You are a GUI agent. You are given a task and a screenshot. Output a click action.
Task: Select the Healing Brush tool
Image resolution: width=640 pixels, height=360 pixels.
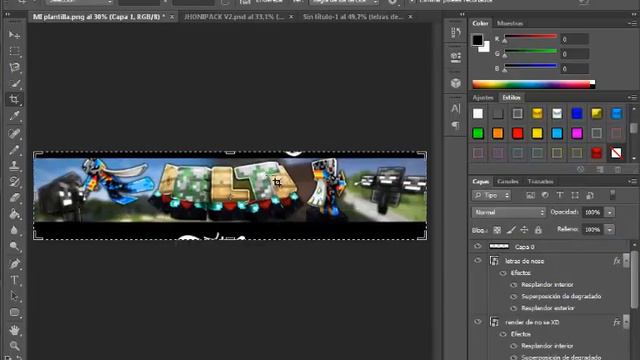[x=14, y=133]
